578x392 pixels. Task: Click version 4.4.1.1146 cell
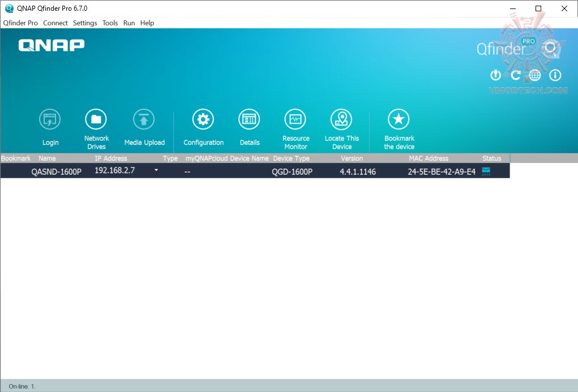358,172
